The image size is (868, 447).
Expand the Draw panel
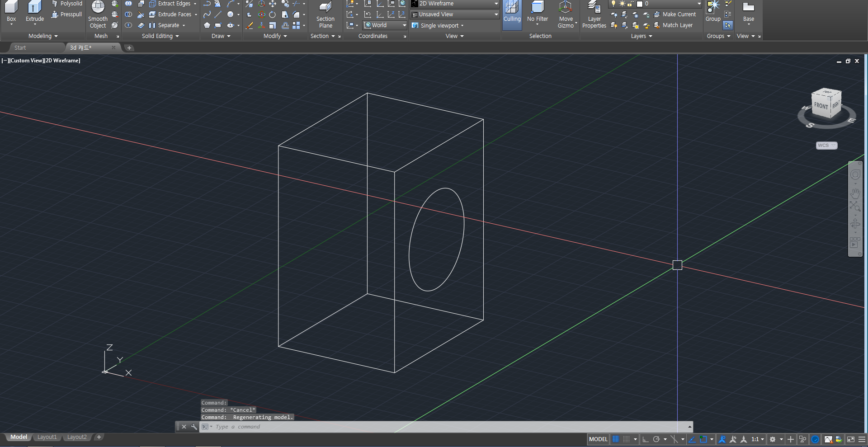tap(221, 36)
